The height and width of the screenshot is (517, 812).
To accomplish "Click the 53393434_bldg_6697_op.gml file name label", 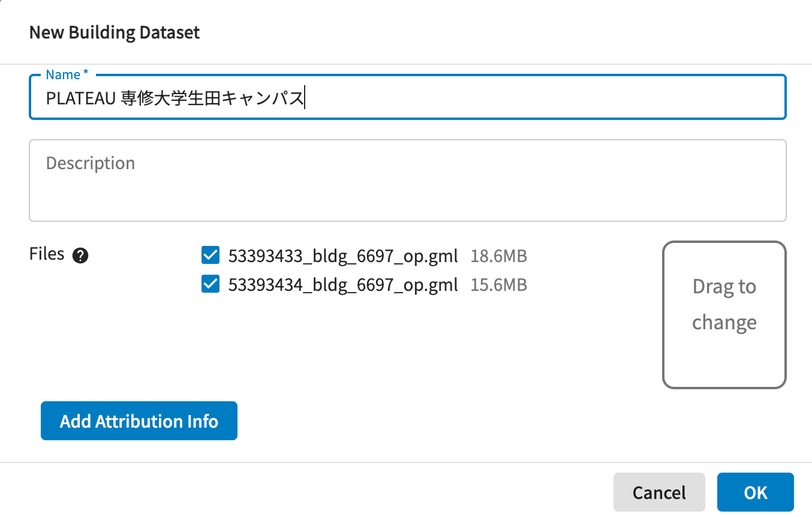I will [x=343, y=284].
